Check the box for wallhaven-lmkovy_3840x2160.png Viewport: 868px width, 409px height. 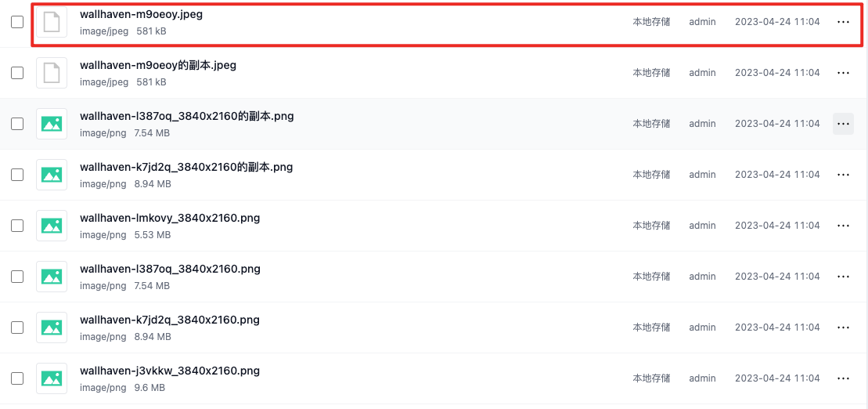click(17, 226)
